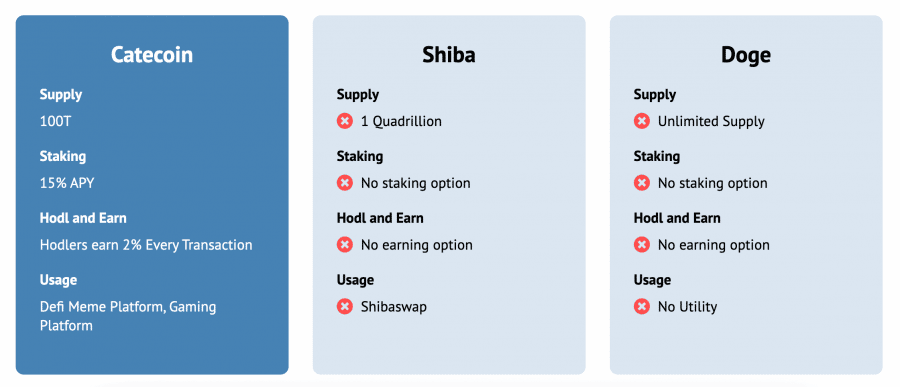The height and width of the screenshot is (387, 900).
Task: Click red X beside Shiba's No earning option
Action: click(x=344, y=245)
